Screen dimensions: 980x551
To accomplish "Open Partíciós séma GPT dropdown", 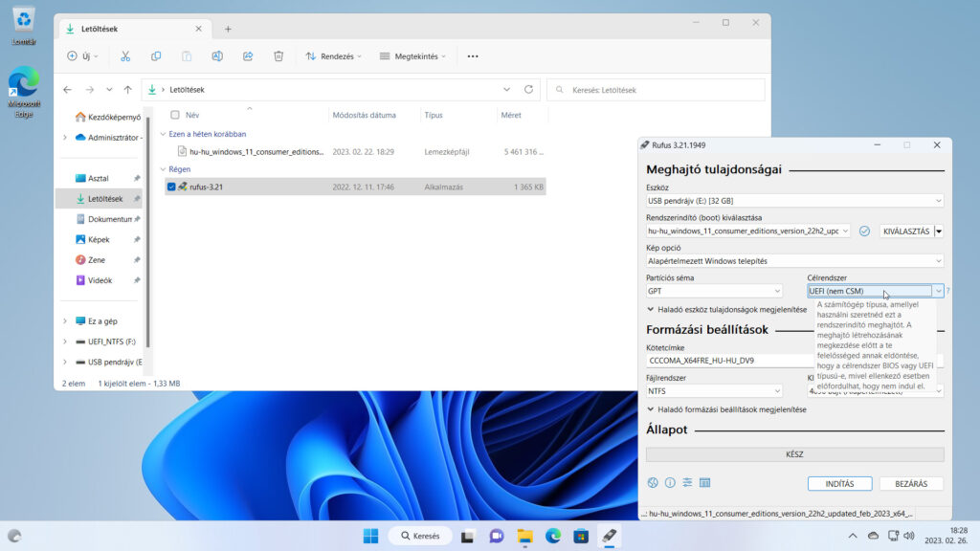I will pos(714,291).
